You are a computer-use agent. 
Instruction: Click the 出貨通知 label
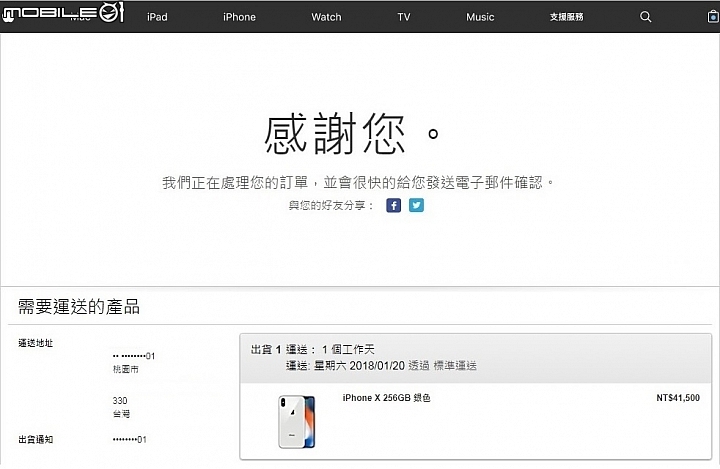[x=35, y=440]
